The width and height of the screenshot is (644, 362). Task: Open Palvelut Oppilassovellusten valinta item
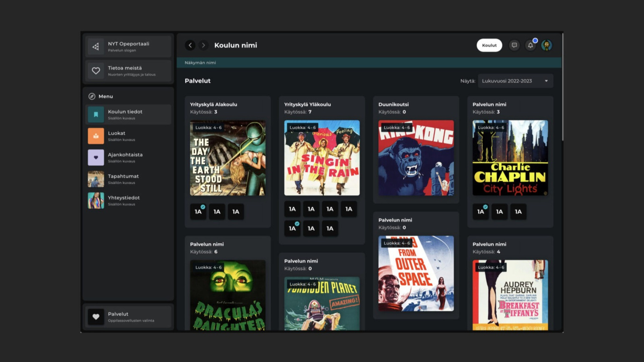128,317
